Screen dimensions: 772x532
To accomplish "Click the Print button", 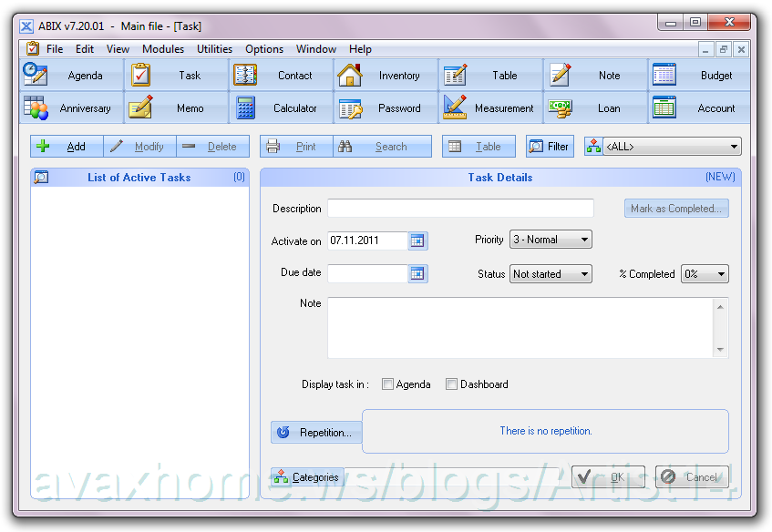I will coord(296,146).
